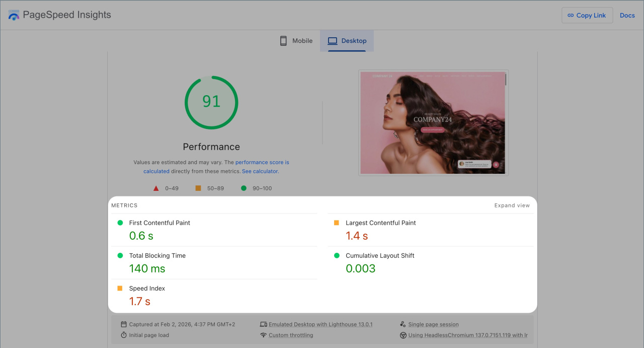Image resolution: width=644 pixels, height=348 pixels.
Task: Open the See calculator link
Action: tap(260, 171)
